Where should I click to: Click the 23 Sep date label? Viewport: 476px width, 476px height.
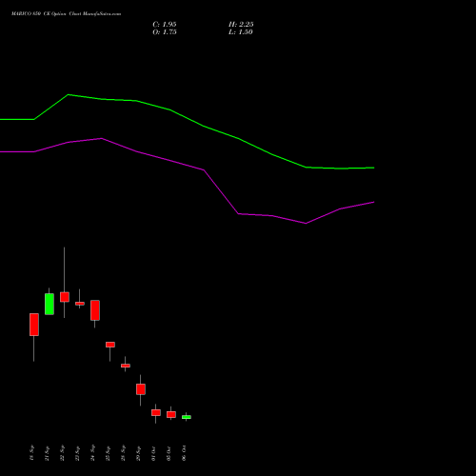[77, 453]
